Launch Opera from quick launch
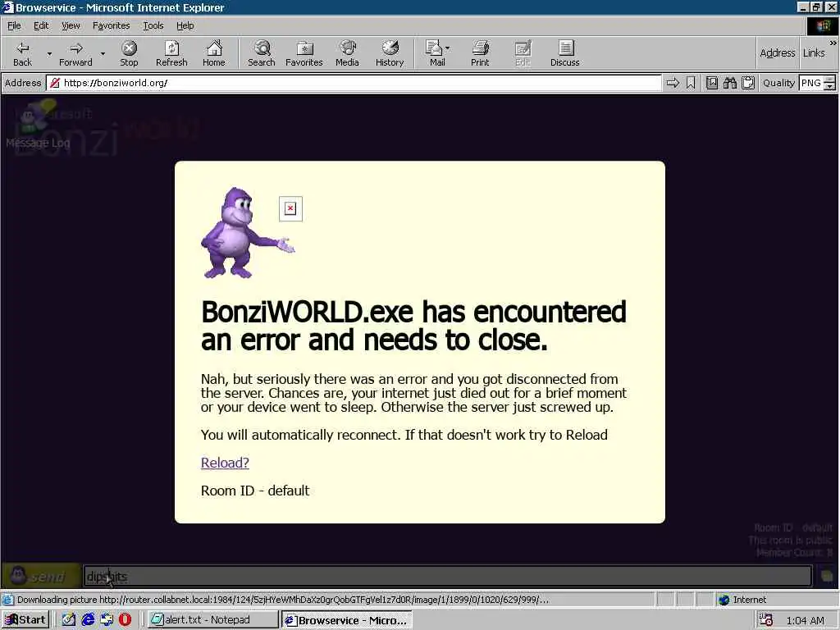This screenshot has height=630, width=840. click(x=125, y=620)
